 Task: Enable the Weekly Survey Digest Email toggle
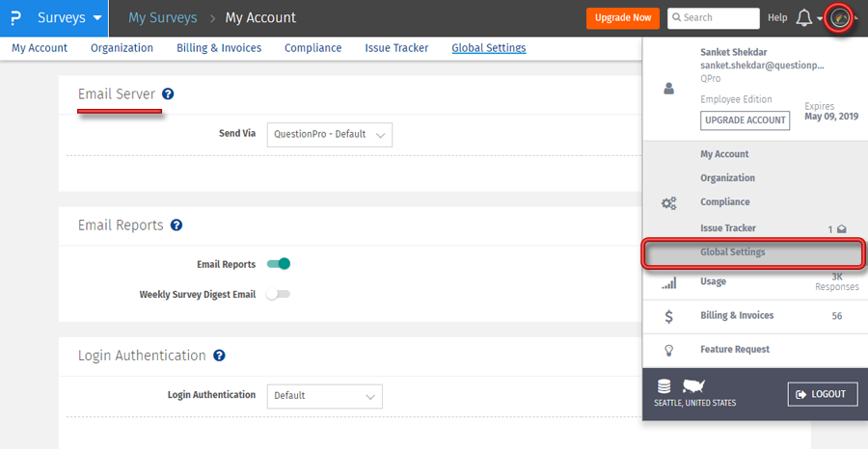tap(279, 294)
